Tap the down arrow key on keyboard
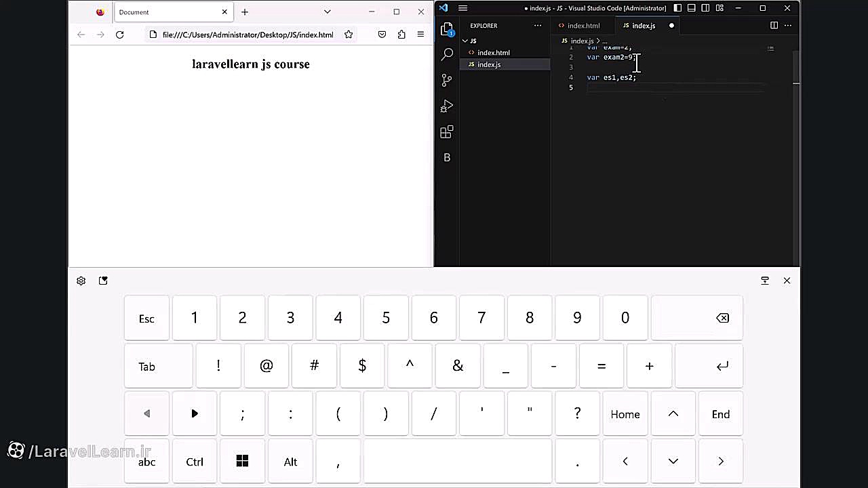Viewport: 868px width, 488px height. (x=673, y=462)
